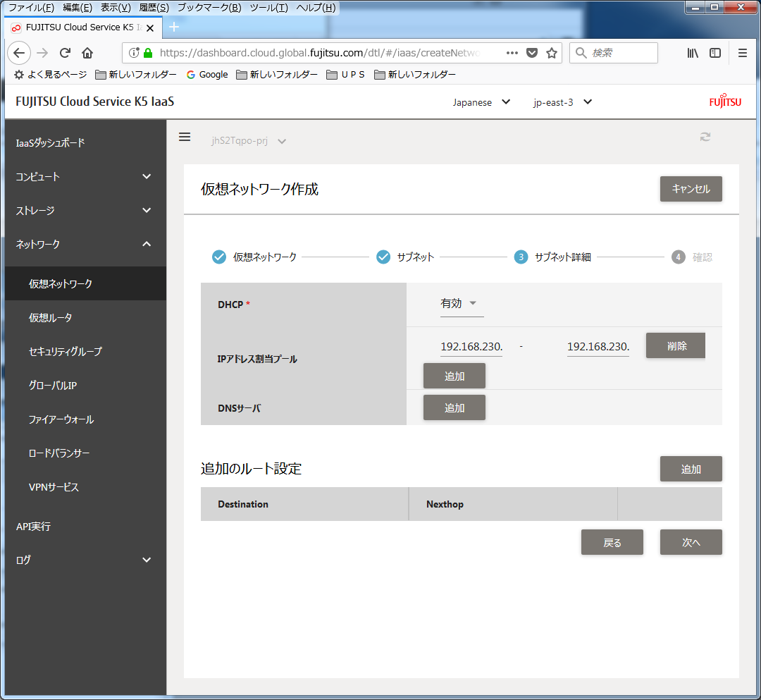Click the browser URL address bar
This screenshot has height=700, width=761.
pos(321,52)
